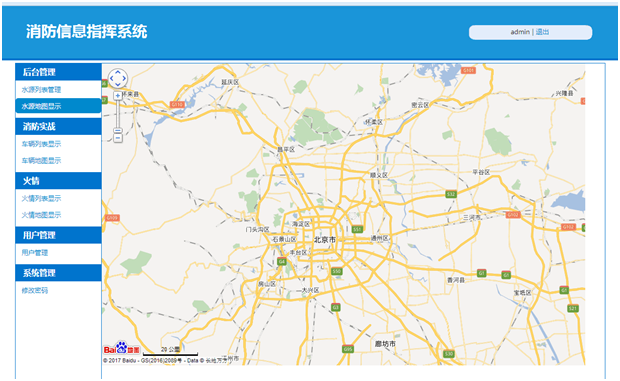Open 火情列表显示

tap(42, 198)
